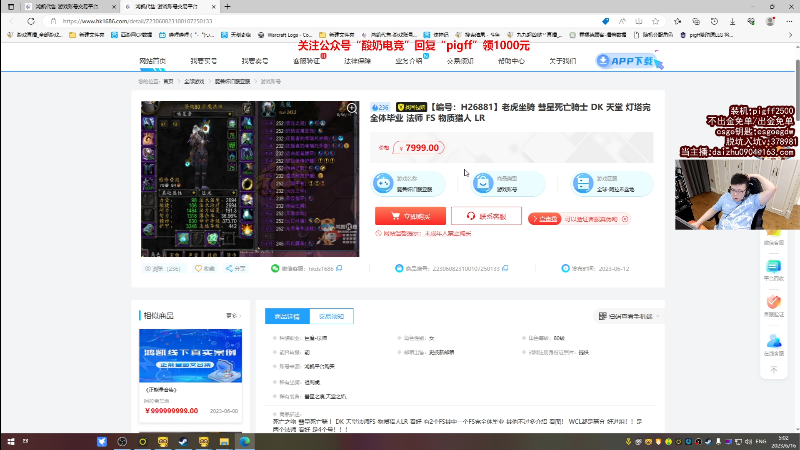
Task: Switch to the white tab beside product details
Action: click(332, 316)
